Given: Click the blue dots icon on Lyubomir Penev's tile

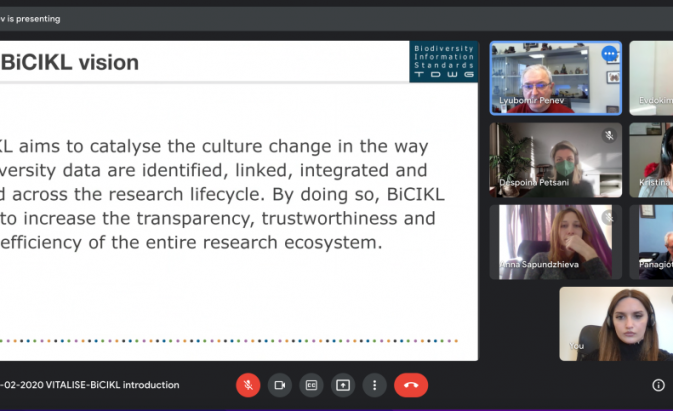Looking at the screenshot, I should coord(608,54).
